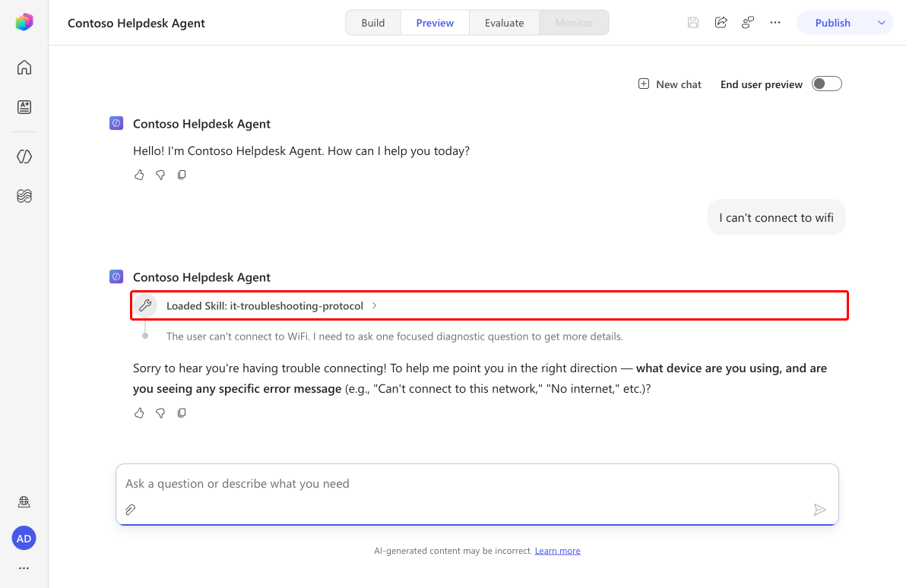The image size is (906, 588).
Task: Open the more options ellipsis in header
Action: pos(775,23)
